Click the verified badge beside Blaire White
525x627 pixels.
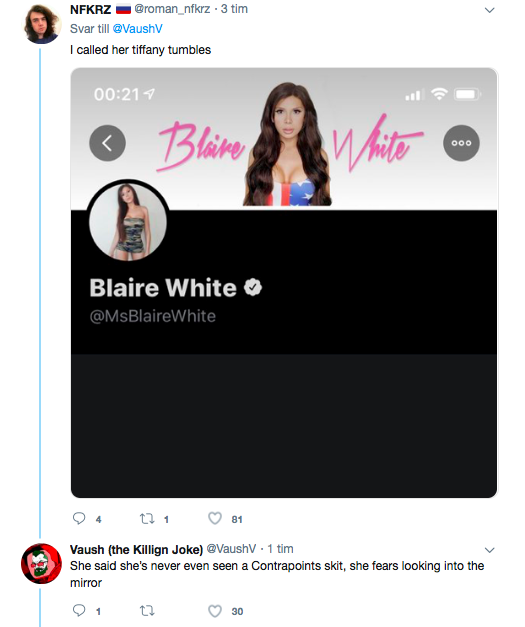253,287
